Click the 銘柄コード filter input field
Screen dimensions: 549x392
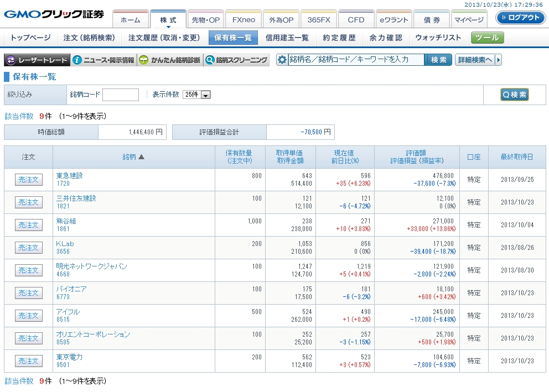[x=121, y=95]
